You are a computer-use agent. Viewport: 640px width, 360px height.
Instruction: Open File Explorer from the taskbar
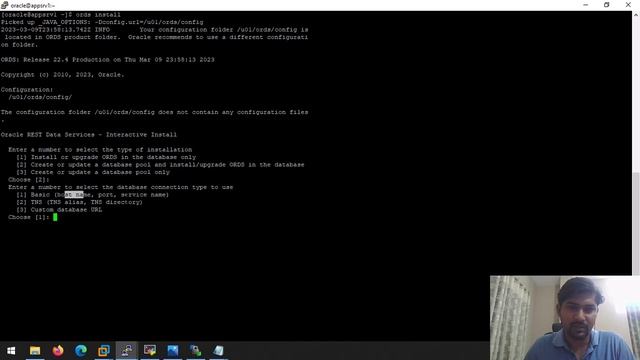tap(35, 351)
